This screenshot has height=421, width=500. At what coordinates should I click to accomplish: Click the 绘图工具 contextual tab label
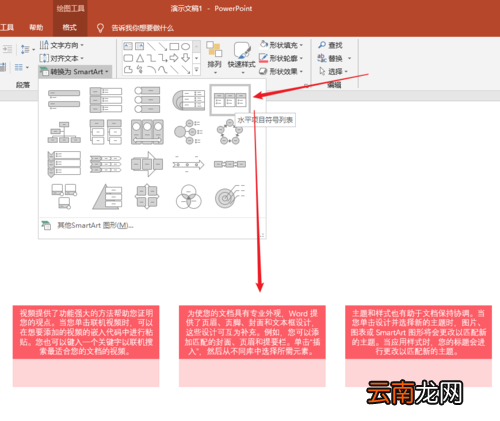70,8
